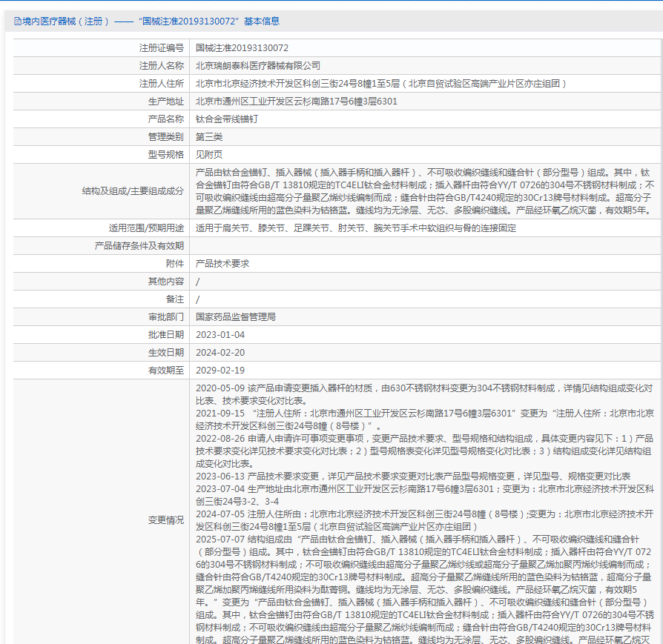Click effective date 2024-02-20
The image size is (663, 644).
click(220, 353)
